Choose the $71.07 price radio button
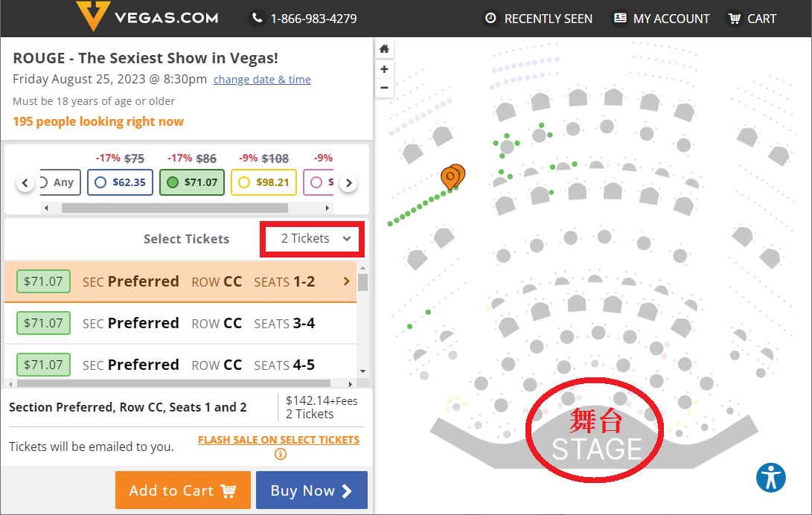 173,182
